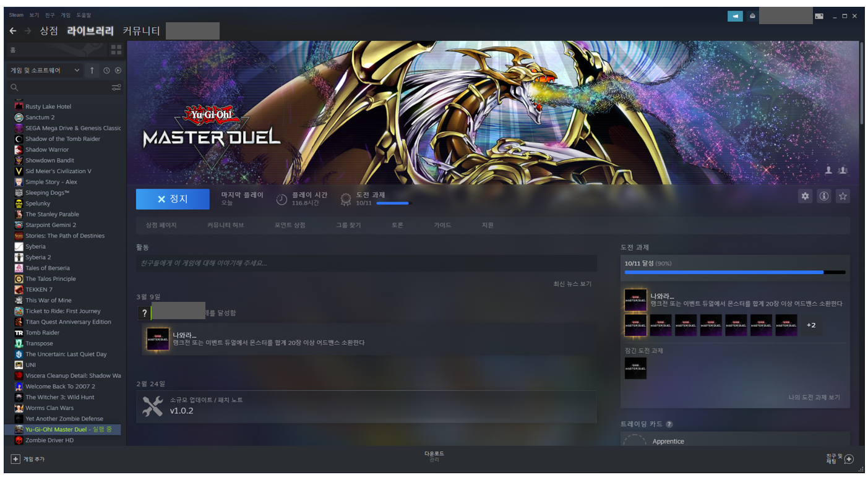Click the friends group silhouette icon
Image resolution: width=868 pixels, height=480 pixels.
843,170
